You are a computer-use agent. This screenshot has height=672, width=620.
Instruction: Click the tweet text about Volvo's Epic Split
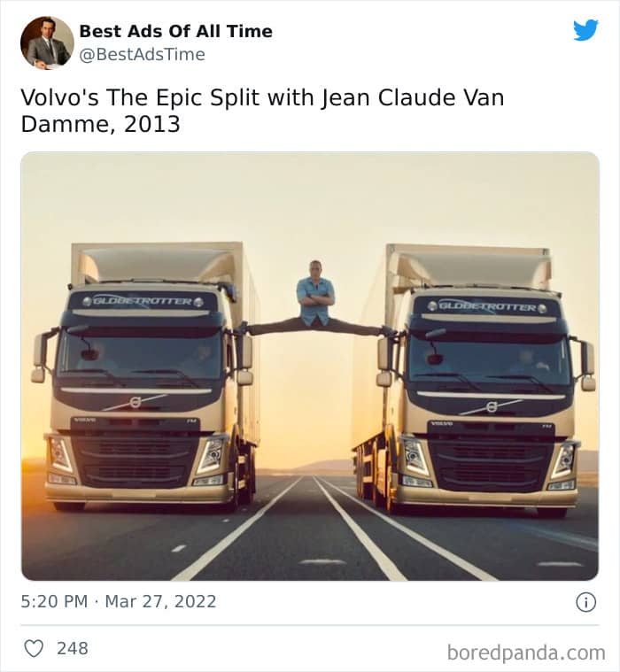[x=262, y=111]
